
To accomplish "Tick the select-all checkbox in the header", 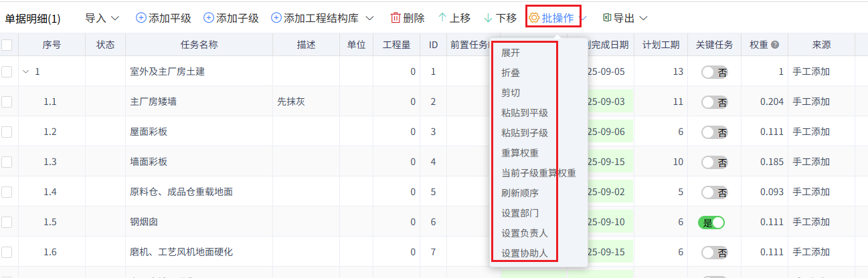I will click(x=7, y=45).
